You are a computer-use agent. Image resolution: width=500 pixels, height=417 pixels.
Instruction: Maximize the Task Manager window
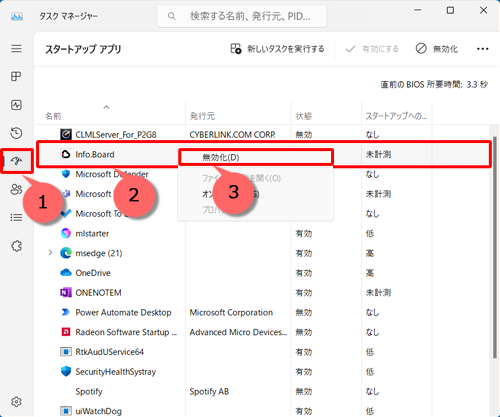(x=450, y=10)
